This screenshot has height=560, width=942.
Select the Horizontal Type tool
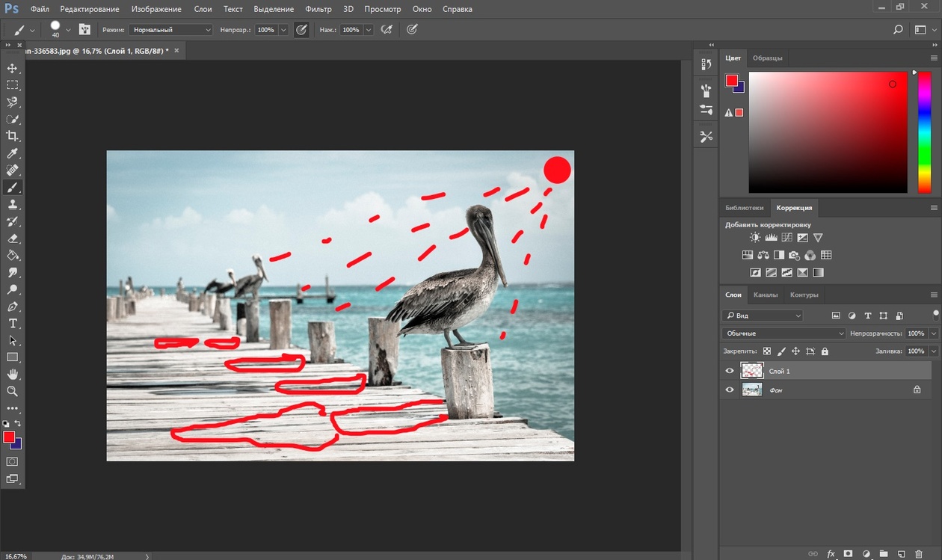(x=12, y=323)
